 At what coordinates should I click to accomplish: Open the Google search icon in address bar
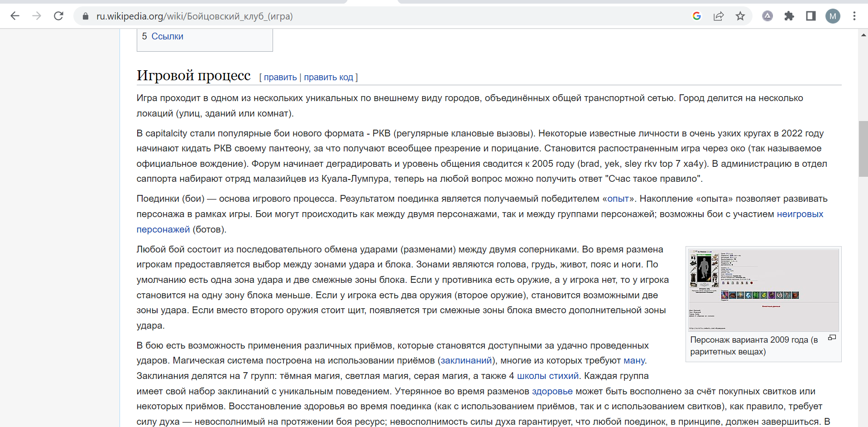click(x=697, y=16)
